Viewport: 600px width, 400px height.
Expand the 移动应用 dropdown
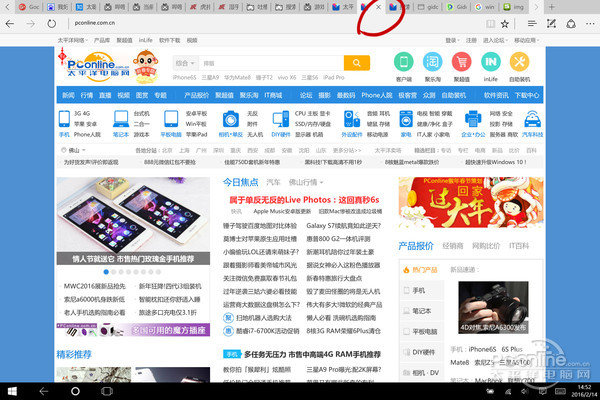pos(527,40)
